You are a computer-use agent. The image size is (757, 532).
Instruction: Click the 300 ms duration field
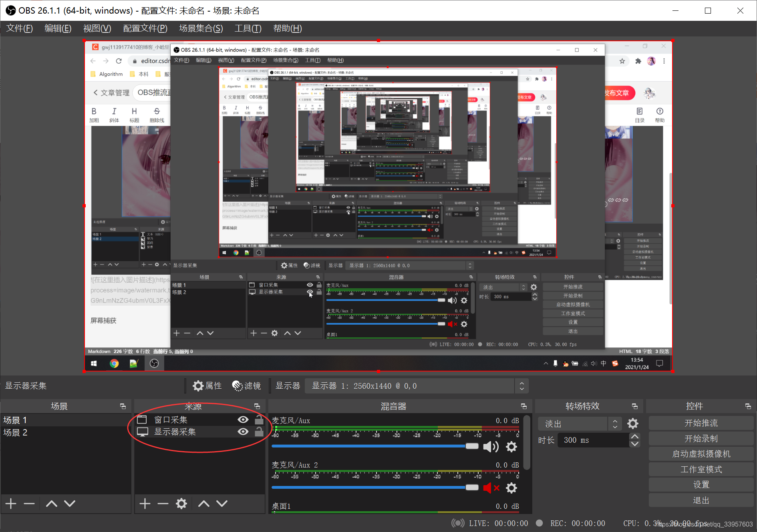(593, 440)
